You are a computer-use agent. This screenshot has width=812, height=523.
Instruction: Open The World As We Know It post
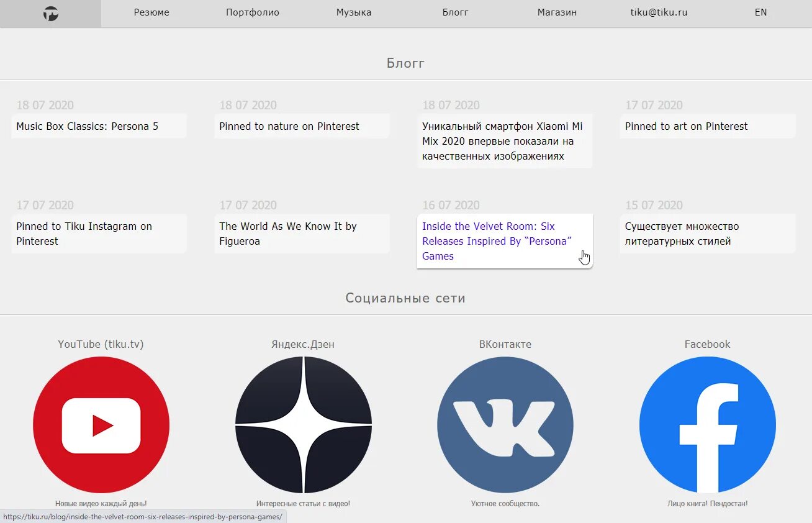click(302, 234)
